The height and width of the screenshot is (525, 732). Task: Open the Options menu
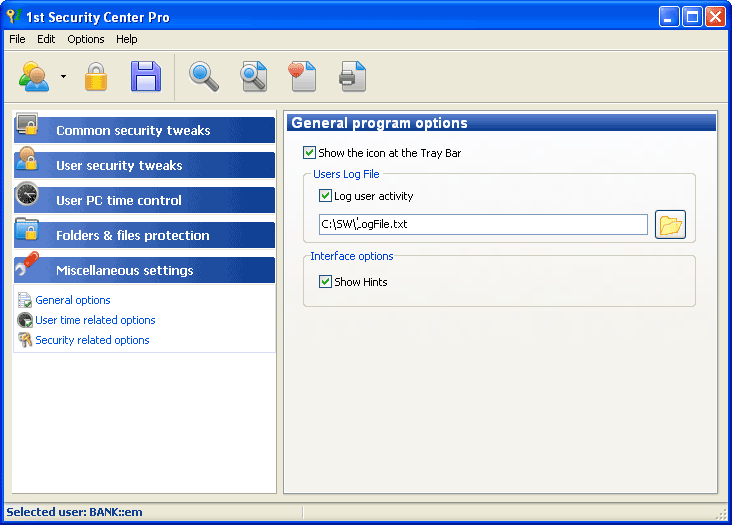coord(85,39)
